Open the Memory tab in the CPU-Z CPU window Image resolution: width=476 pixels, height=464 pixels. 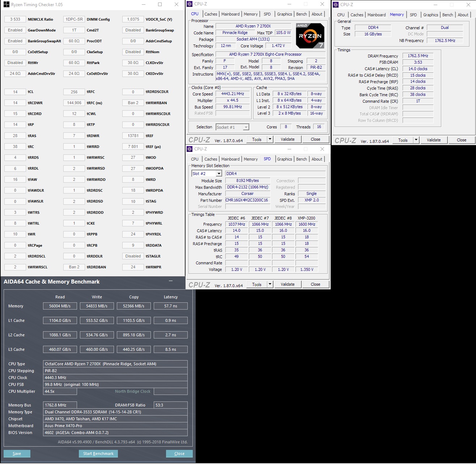coord(251,14)
